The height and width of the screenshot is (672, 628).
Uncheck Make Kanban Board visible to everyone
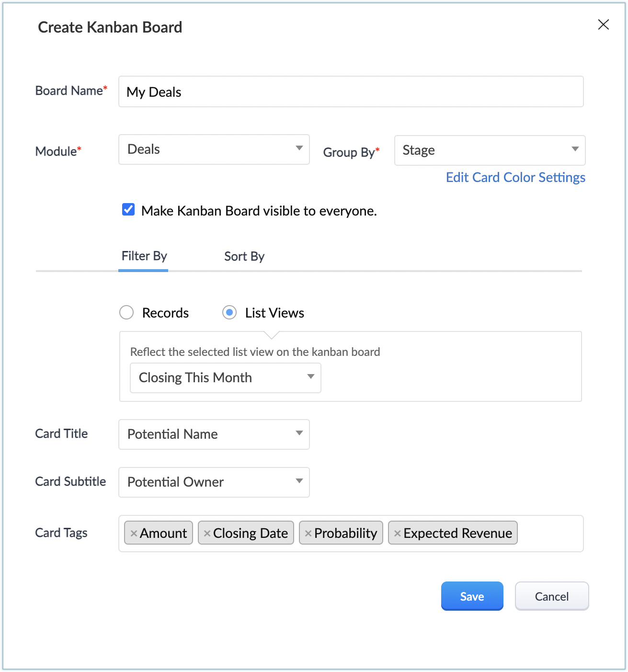128,210
